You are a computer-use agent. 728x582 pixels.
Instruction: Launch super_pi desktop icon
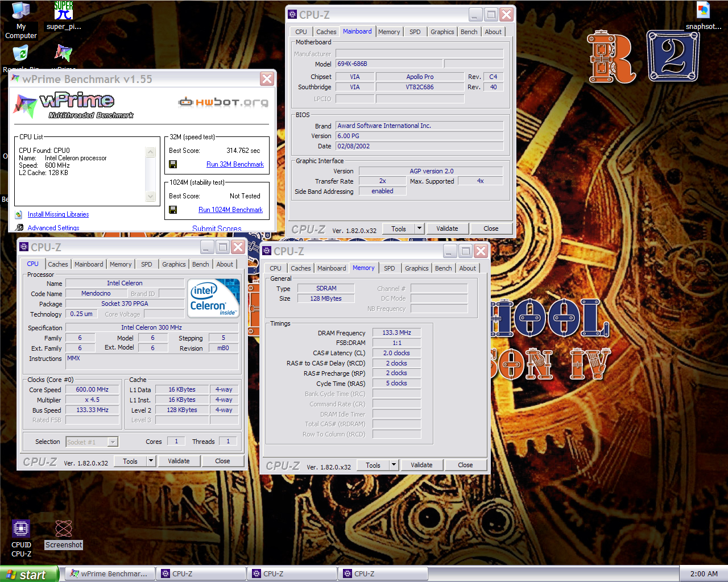(64, 10)
